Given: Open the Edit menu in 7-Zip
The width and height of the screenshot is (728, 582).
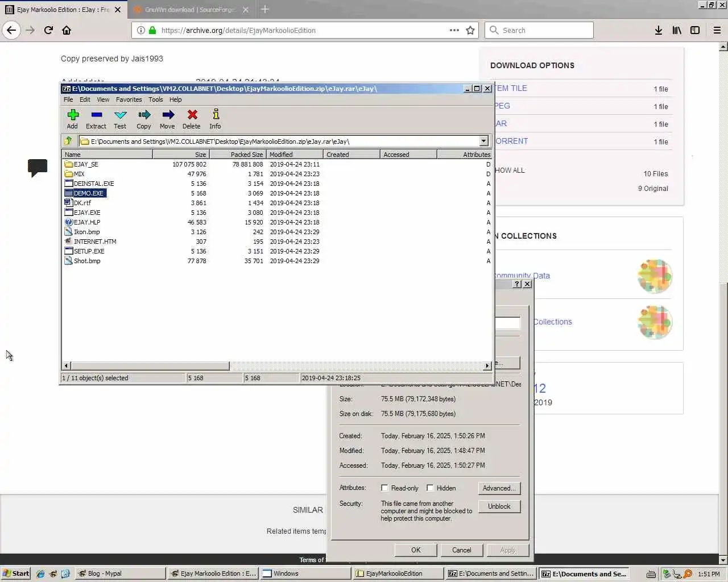Looking at the screenshot, I should coord(85,99).
